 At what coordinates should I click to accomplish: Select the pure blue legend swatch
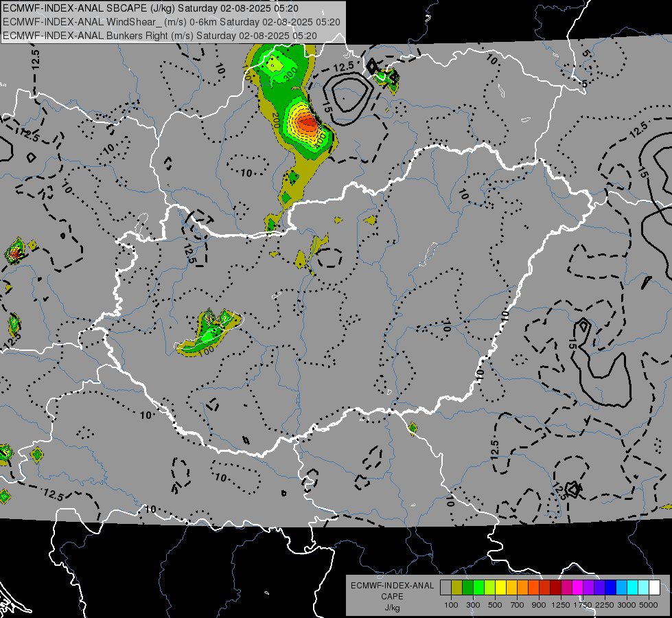point(610,588)
